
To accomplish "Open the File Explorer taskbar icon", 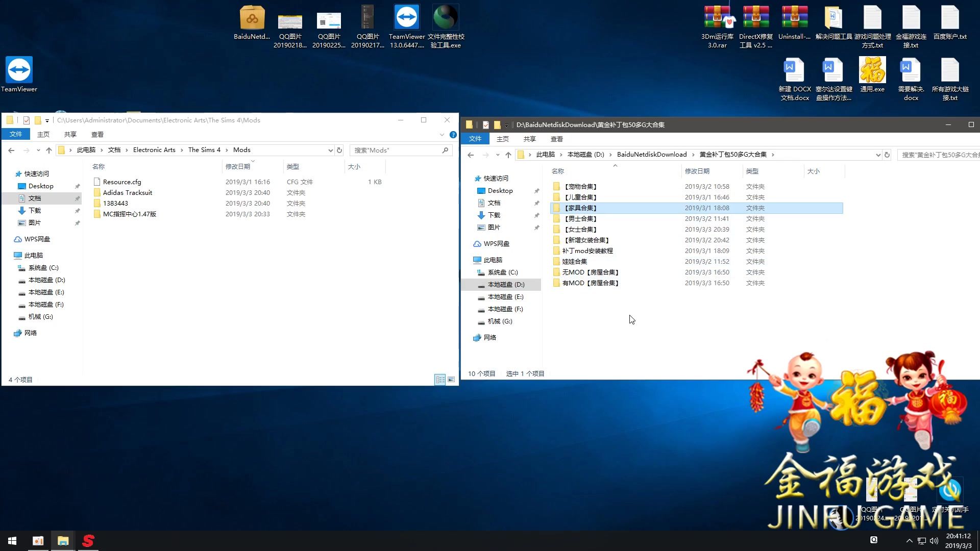I will (63, 541).
